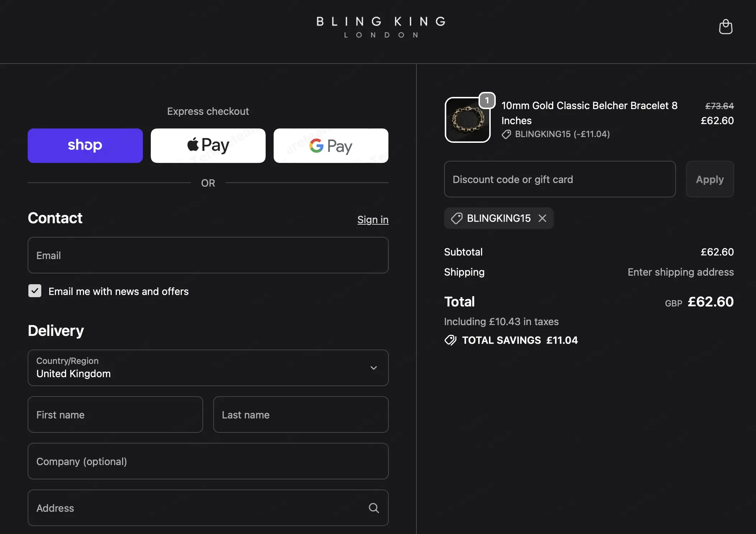The height and width of the screenshot is (534, 756).
Task: Click the First name field
Action: point(115,414)
